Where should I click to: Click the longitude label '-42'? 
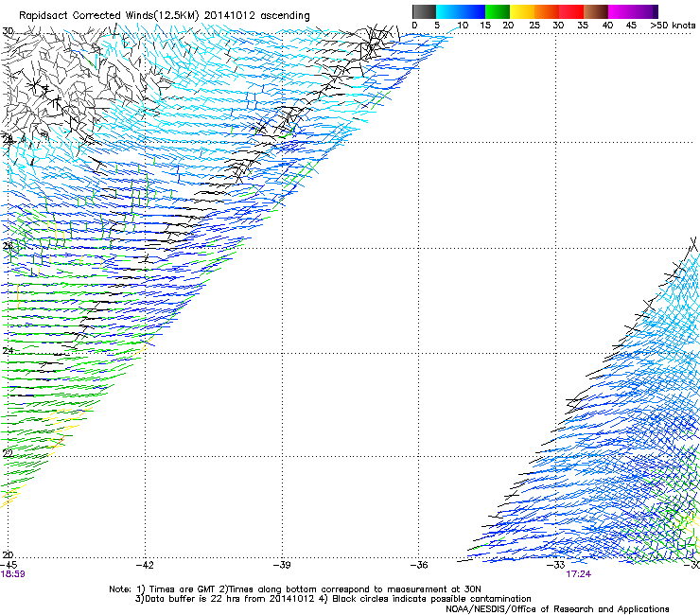click(x=145, y=565)
